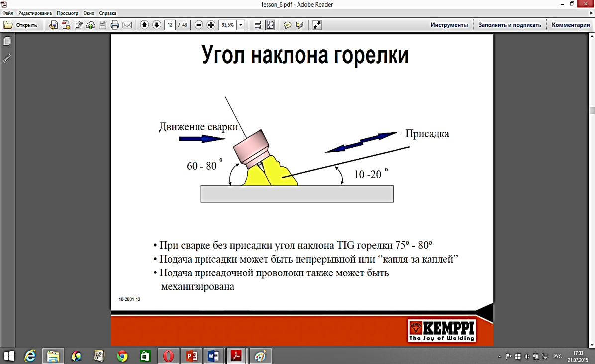Select the highlight text tool
Image resolution: width=595 pixels, height=364 pixels.
pyautogui.click(x=299, y=25)
